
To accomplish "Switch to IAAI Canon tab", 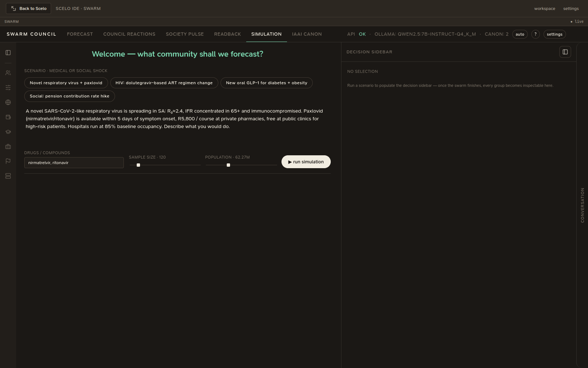I will click(307, 34).
